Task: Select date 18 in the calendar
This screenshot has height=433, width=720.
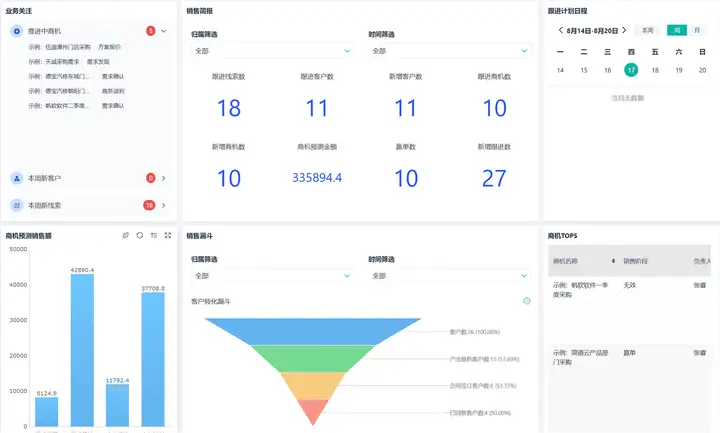Action: click(x=655, y=70)
